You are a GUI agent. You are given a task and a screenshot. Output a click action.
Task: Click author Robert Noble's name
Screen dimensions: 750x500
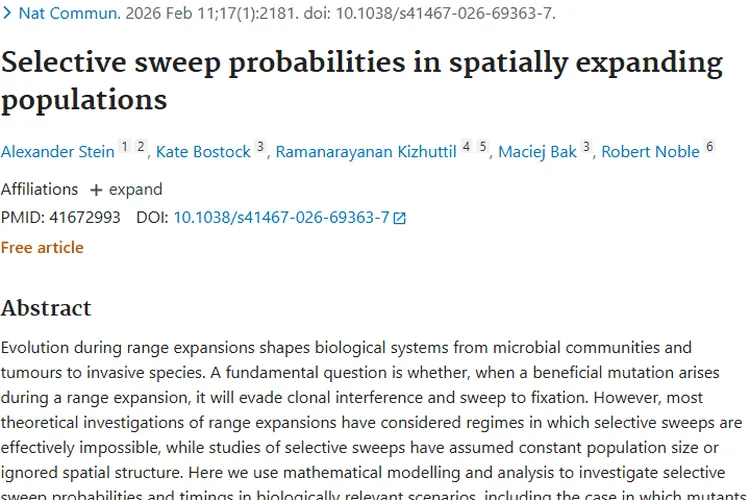coord(650,152)
